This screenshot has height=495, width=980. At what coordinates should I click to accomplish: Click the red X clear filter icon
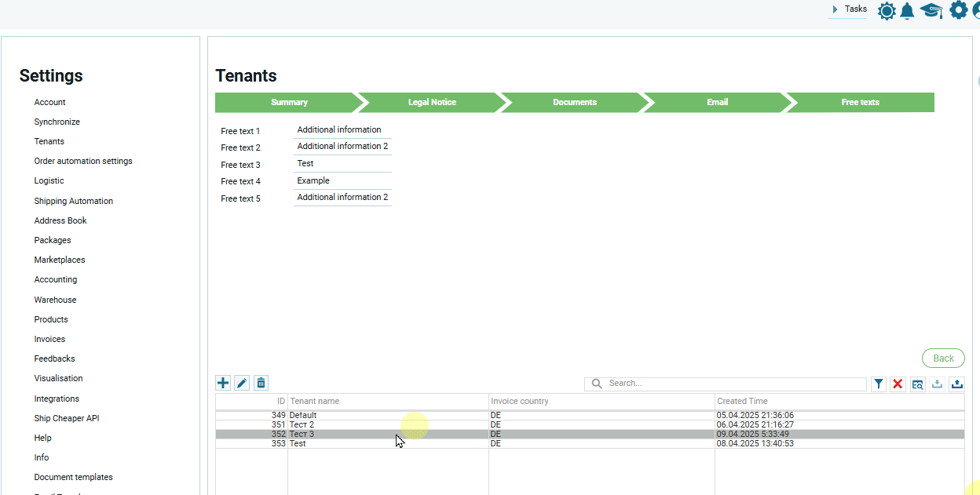tap(898, 384)
